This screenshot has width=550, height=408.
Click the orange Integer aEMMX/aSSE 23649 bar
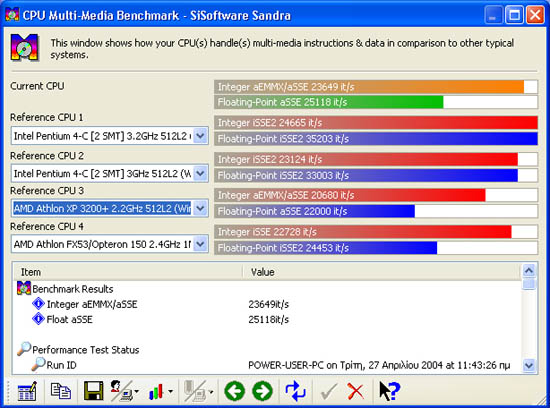[x=369, y=87]
